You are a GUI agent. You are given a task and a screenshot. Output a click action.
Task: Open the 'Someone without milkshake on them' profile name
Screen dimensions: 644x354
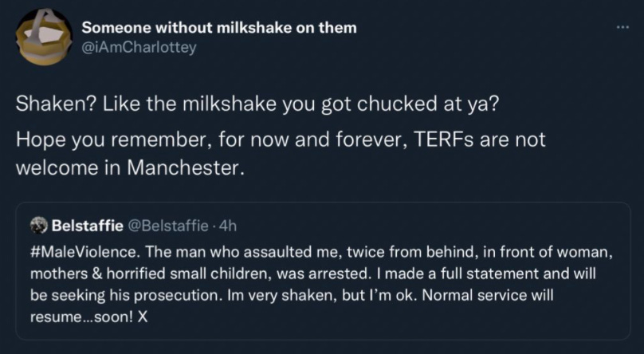(219, 28)
